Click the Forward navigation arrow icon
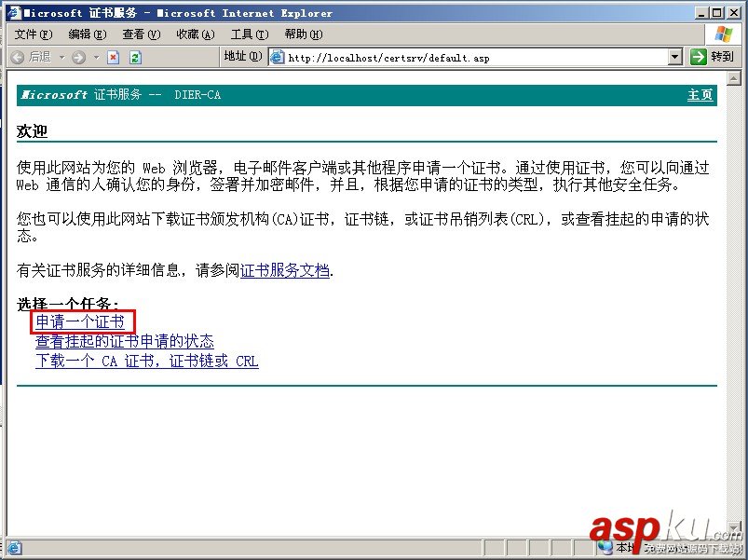This screenshot has width=748, height=560. tap(78, 58)
